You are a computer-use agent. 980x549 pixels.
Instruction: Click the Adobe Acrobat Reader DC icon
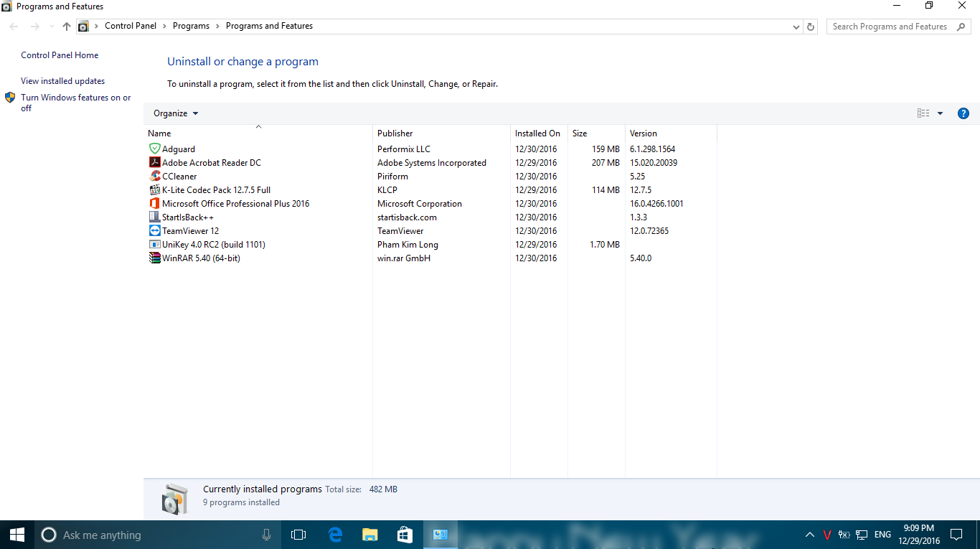point(154,162)
